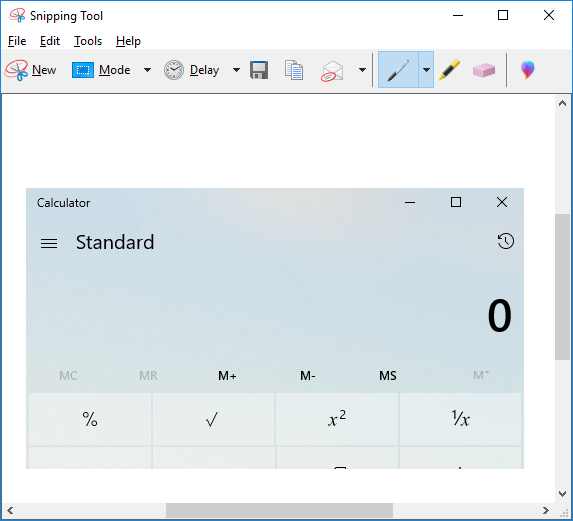Open the Edit menu
This screenshot has width=573, height=521.
(x=50, y=41)
